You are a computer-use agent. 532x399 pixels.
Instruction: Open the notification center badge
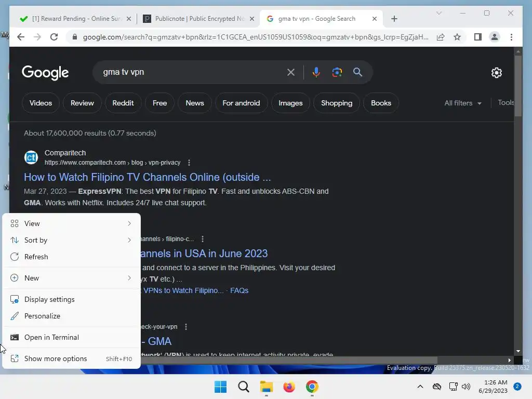click(517, 387)
